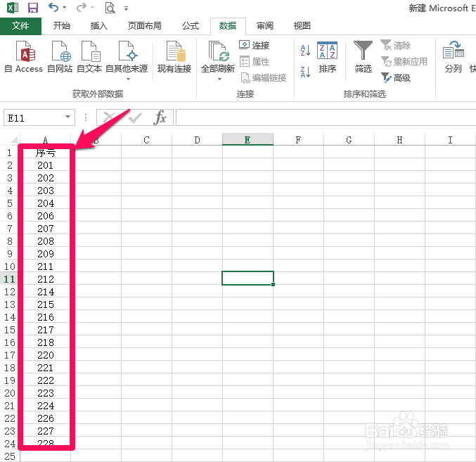The height and width of the screenshot is (462, 476).
Task: Open the Sort (排序) dialog
Action: (327, 57)
